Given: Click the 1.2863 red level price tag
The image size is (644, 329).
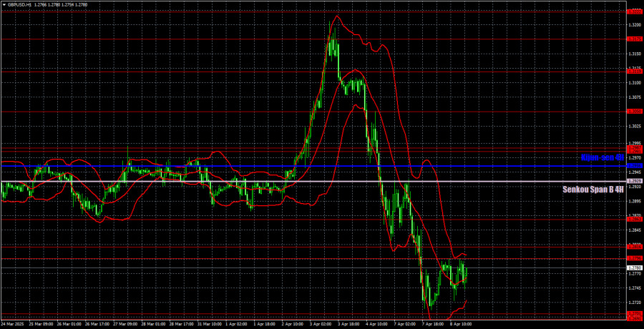Looking at the screenshot, I should 635,220.
